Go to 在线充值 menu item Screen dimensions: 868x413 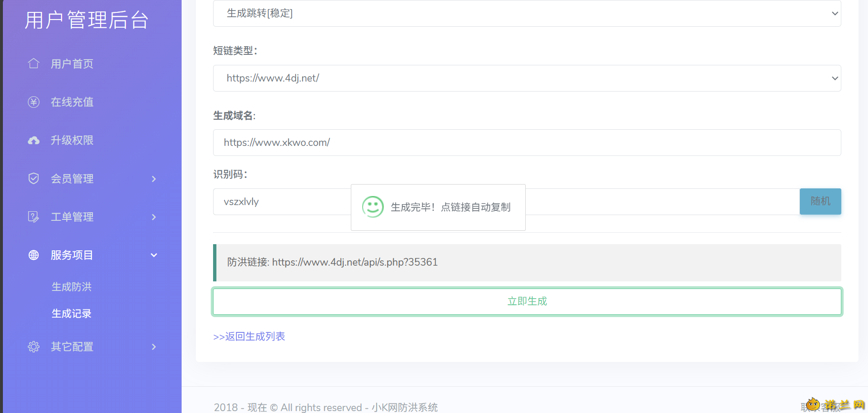pos(72,102)
